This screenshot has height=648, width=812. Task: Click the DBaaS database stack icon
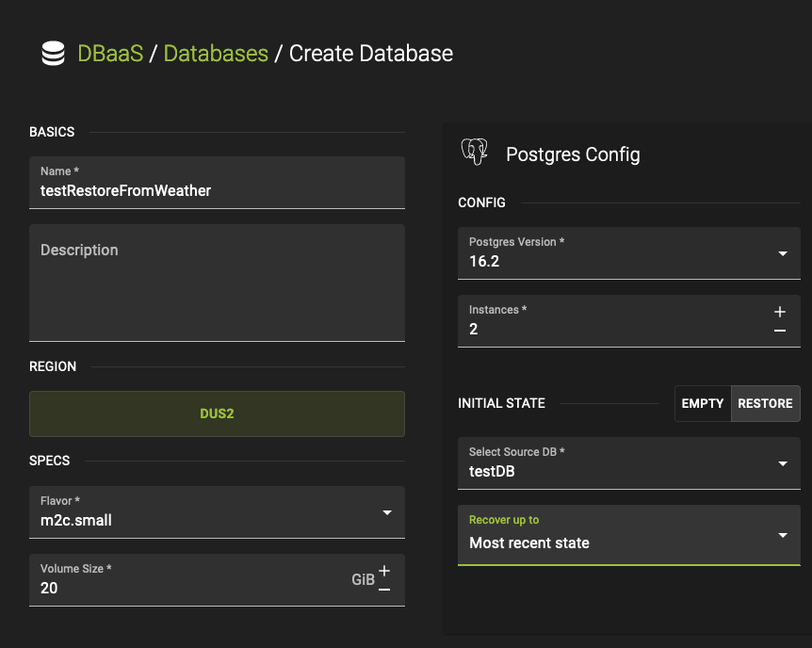[53, 54]
